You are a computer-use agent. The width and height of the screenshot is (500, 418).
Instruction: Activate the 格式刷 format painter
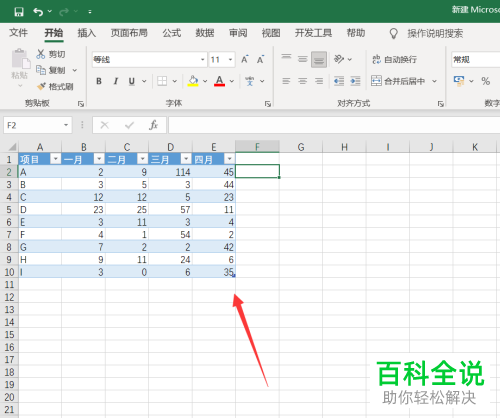(55, 87)
